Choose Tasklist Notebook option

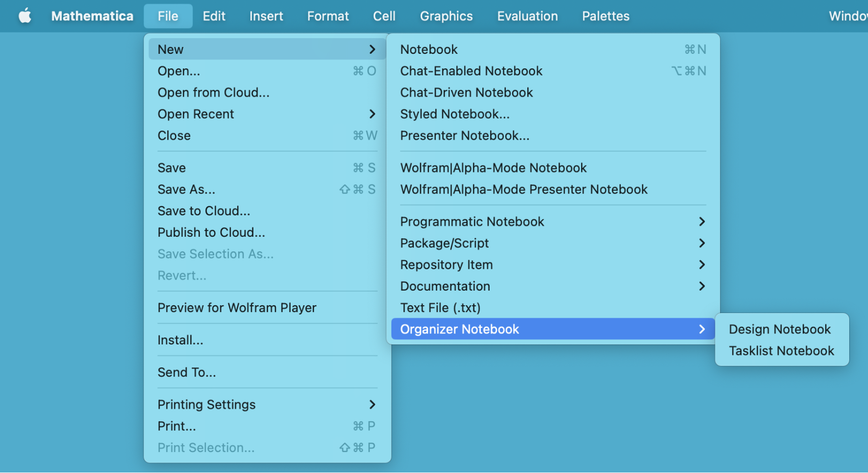[781, 351]
